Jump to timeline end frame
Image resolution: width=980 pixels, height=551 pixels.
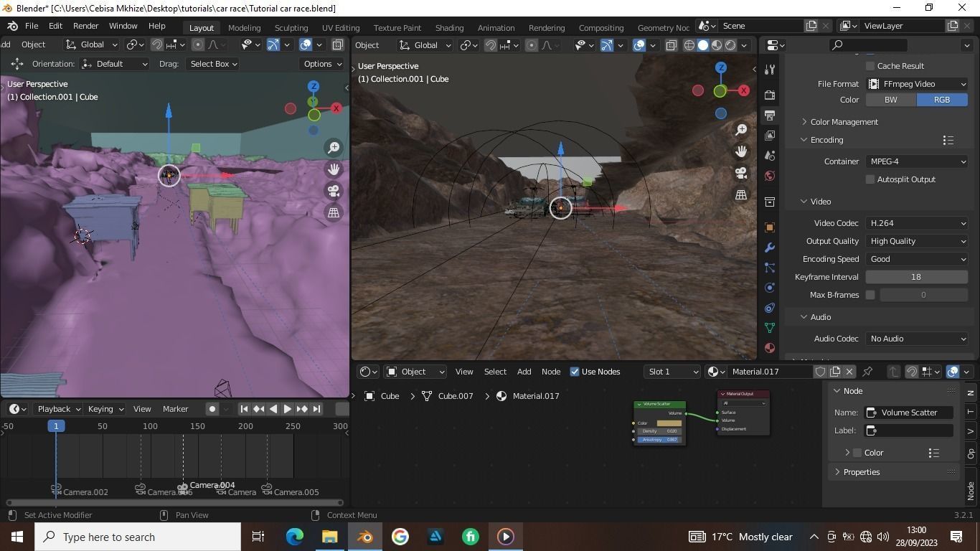[x=316, y=409]
